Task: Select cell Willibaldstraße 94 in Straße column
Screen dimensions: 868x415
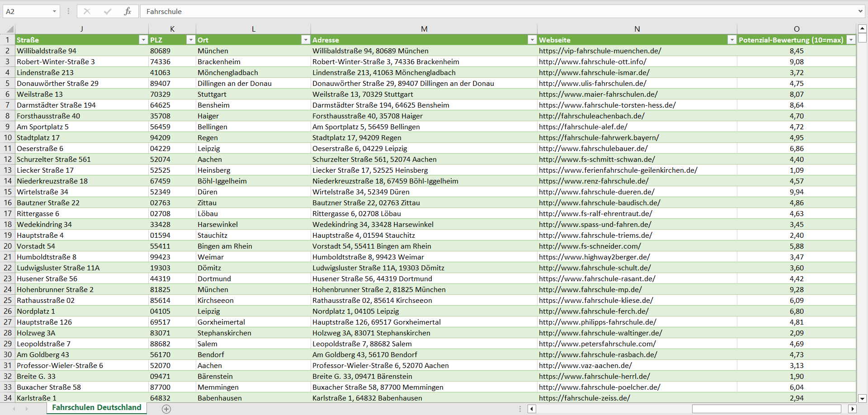Action: point(82,51)
